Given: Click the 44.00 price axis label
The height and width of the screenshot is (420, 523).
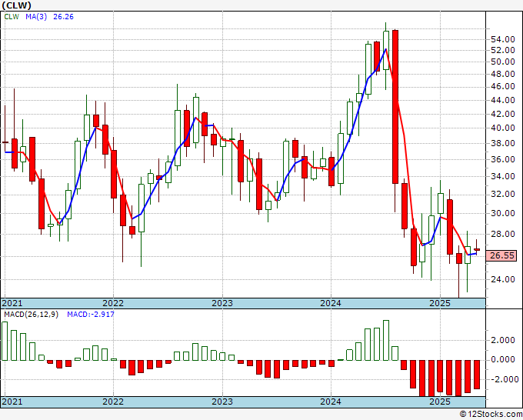Looking at the screenshot, I should [503, 100].
